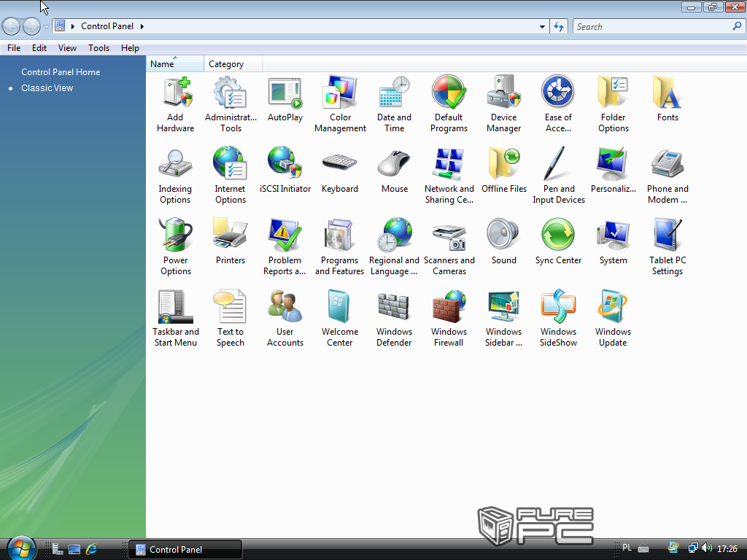Go to Control Panel Home
Viewport: 747px width, 560px height.
pyautogui.click(x=61, y=72)
